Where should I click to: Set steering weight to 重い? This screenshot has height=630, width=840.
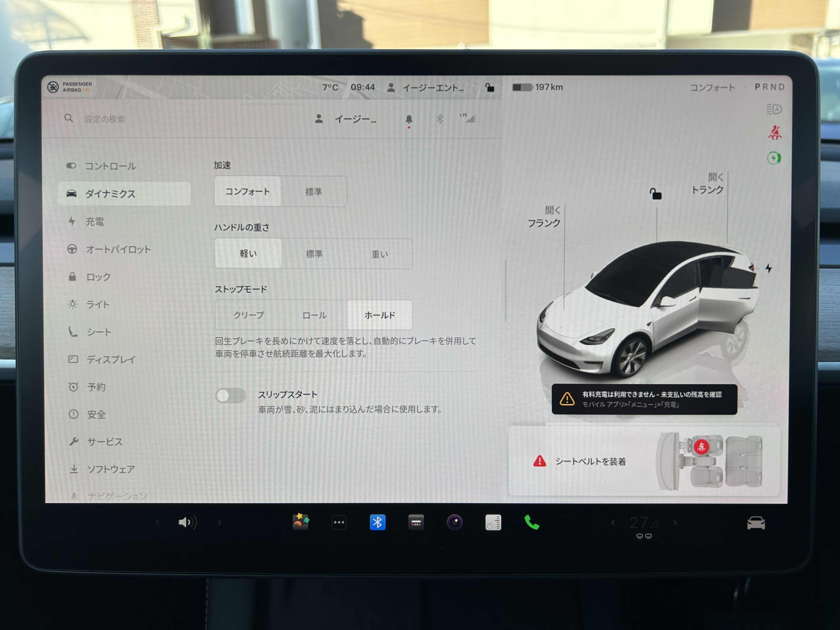379,254
